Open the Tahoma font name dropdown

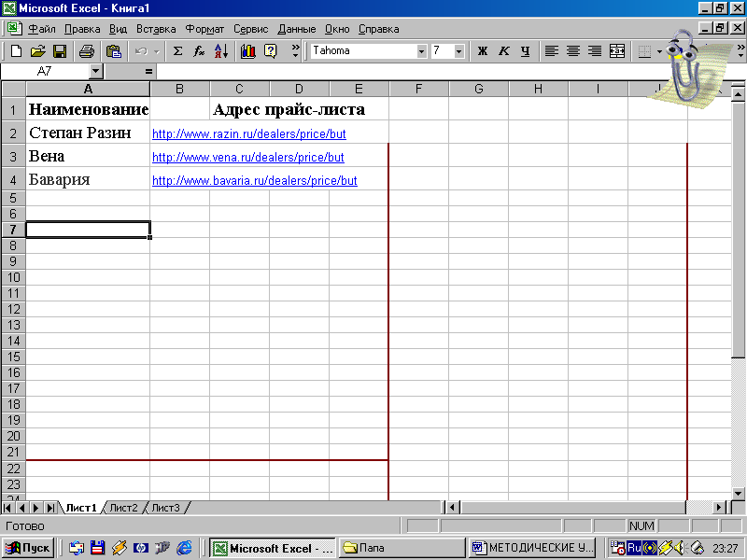pyautogui.click(x=422, y=51)
